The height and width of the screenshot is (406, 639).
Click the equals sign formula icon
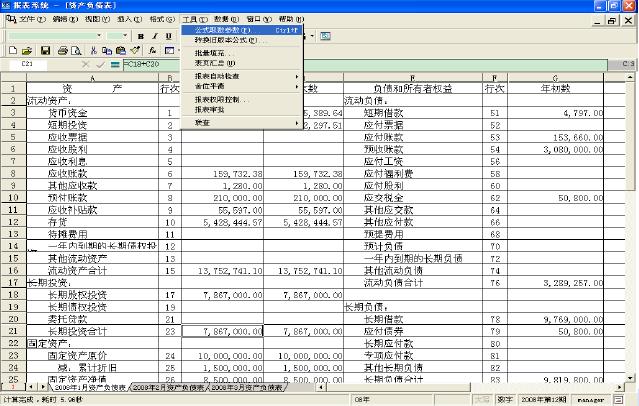tap(115, 64)
